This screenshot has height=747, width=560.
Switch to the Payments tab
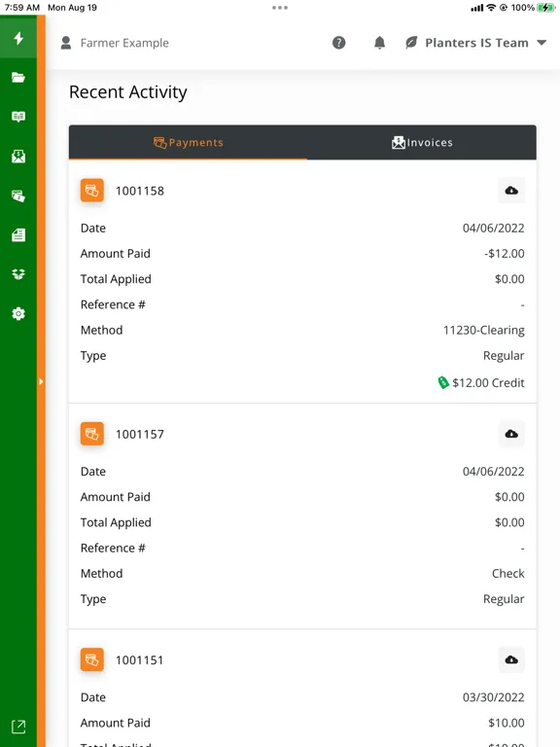pos(188,142)
